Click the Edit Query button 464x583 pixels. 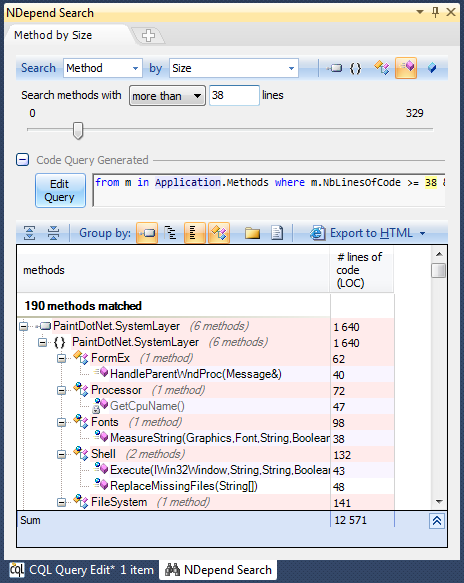60,190
